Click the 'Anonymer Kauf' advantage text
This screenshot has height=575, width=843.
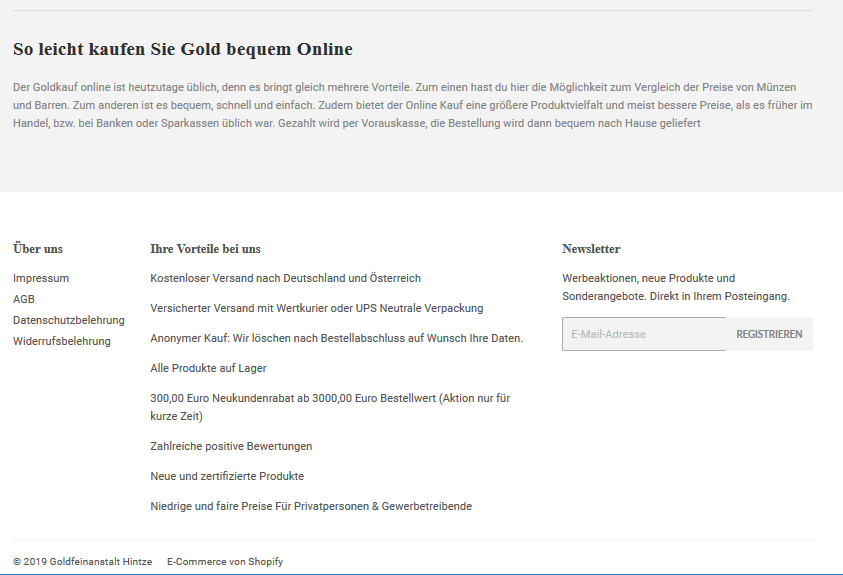click(x=337, y=339)
